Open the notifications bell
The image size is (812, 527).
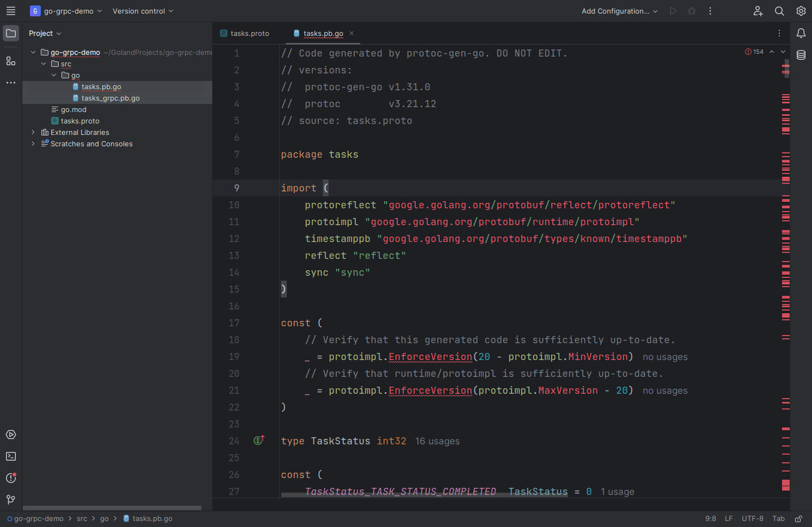click(x=801, y=33)
